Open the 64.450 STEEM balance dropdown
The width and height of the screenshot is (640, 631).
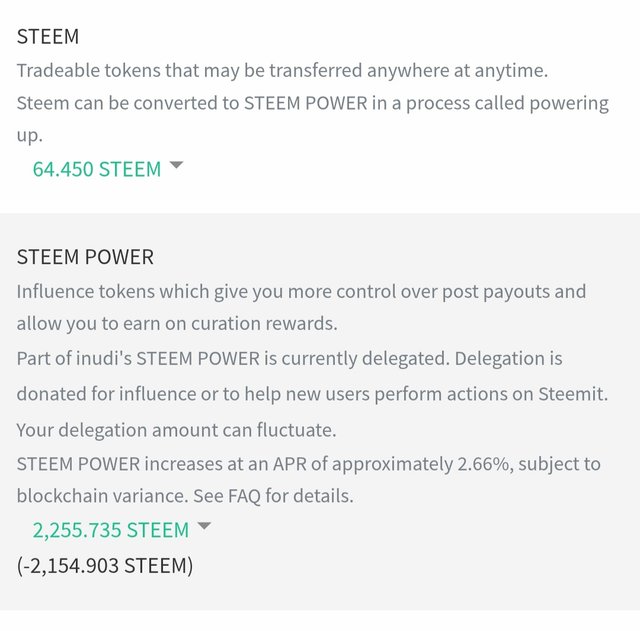97,169
